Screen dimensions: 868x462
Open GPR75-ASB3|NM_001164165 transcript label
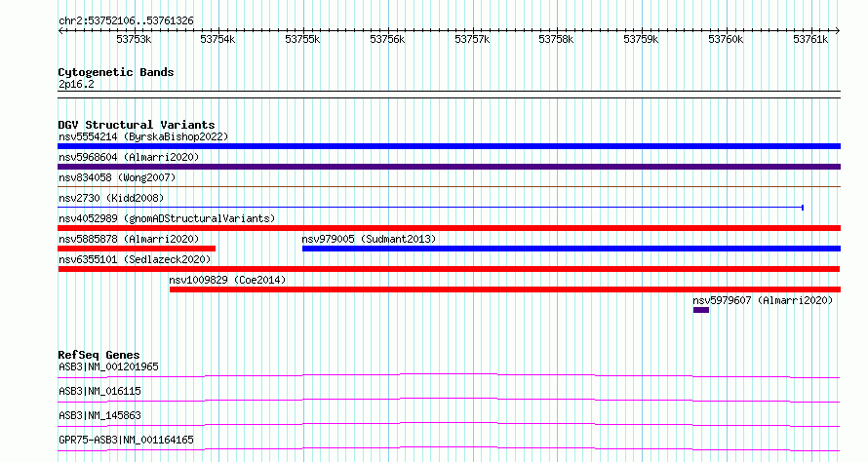click(x=126, y=440)
